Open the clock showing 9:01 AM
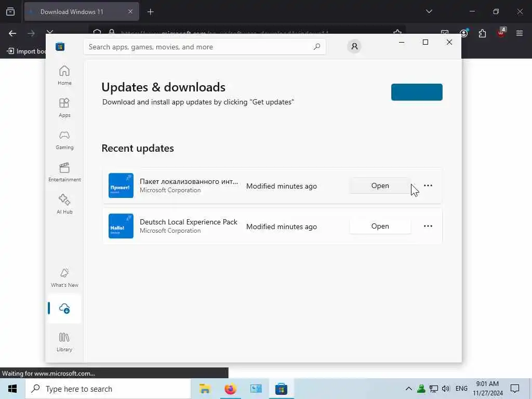The height and width of the screenshot is (399, 532). click(487, 389)
